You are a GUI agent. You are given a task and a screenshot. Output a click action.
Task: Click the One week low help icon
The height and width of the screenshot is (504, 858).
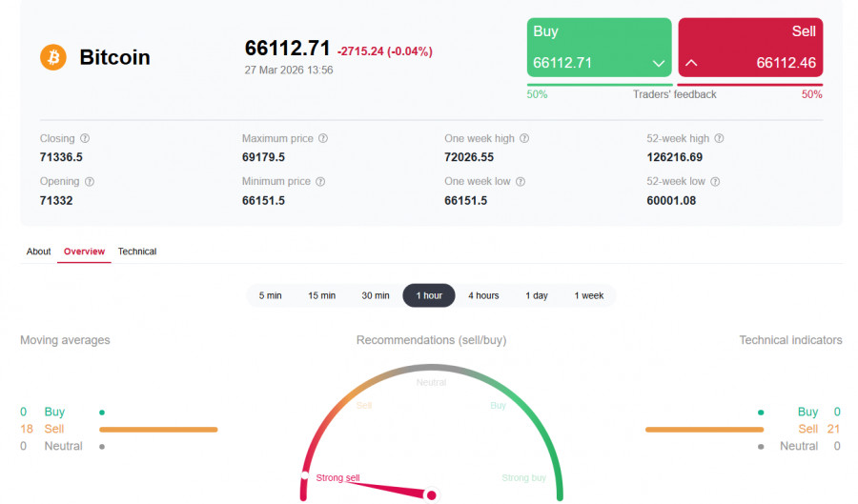(521, 181)
